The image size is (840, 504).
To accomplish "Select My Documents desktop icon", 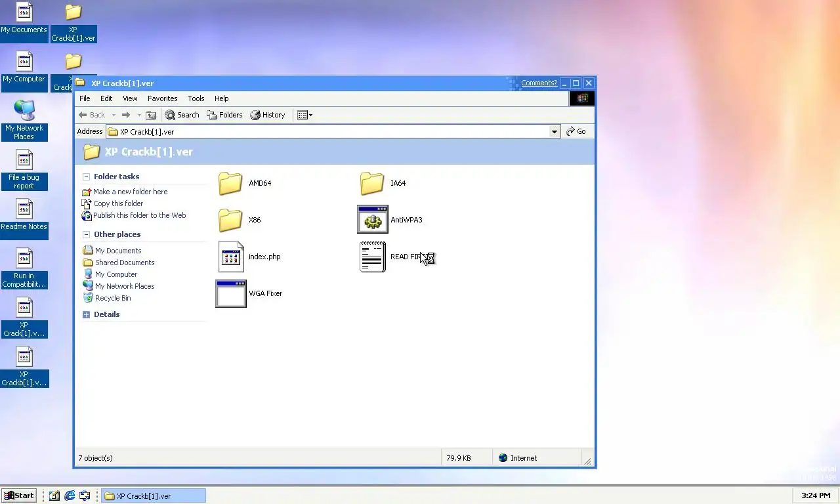I will [24, 12].
